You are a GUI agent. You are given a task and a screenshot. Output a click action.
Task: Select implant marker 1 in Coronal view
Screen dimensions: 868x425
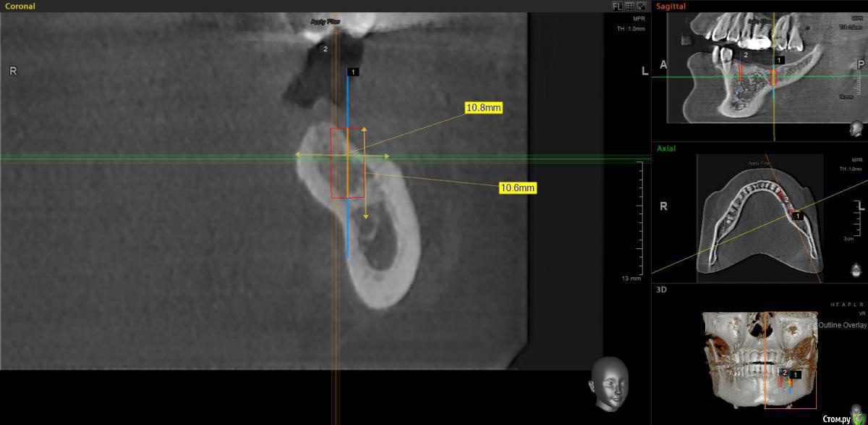coord(352,72)
